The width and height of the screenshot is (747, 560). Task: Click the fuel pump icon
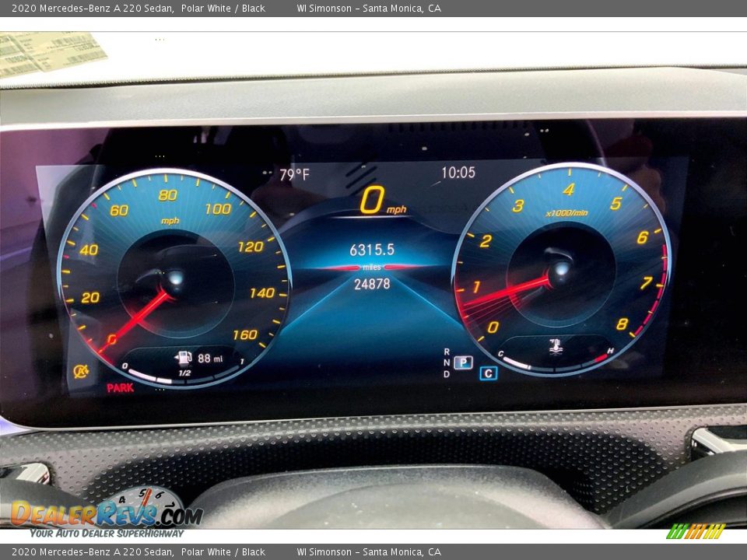click(x=183, y=358)
